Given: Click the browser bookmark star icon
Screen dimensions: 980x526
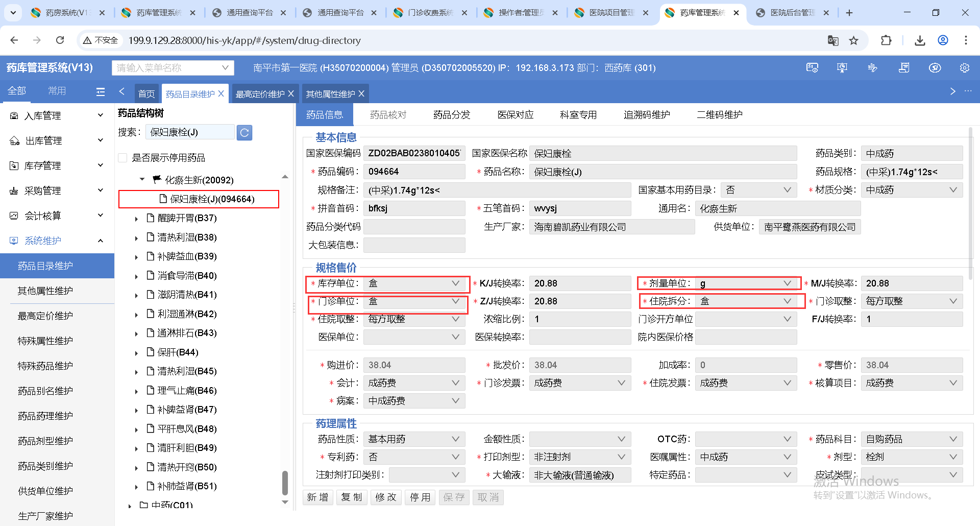Looking at the screenshot, I should (x=853, y=40).
